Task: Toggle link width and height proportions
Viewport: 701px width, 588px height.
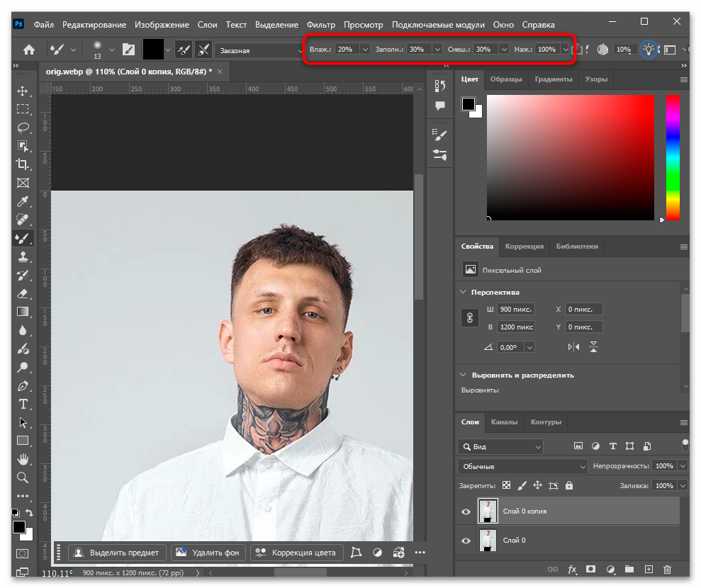Action: tap(469, 318)
